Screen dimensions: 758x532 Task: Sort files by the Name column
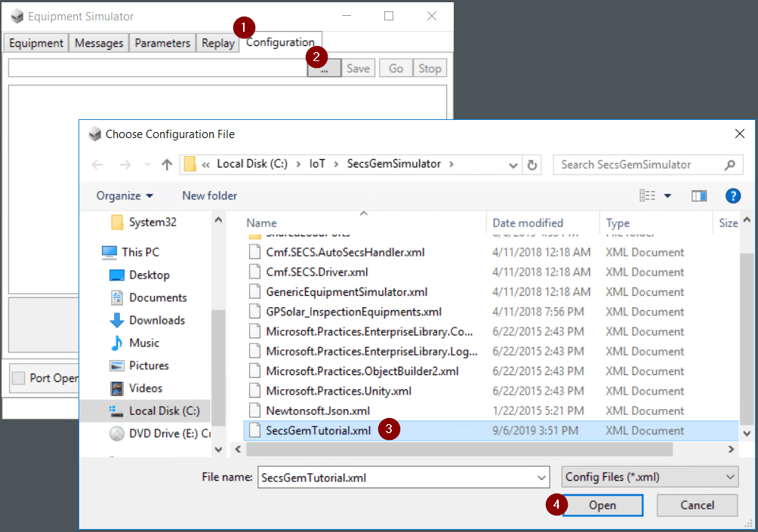(261, 223)
